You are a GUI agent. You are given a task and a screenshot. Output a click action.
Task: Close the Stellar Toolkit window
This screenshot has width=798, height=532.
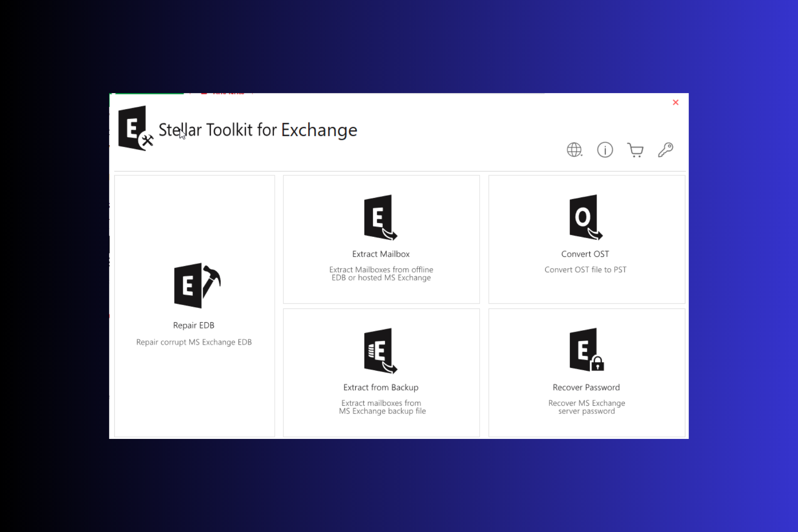coord(675,103)
